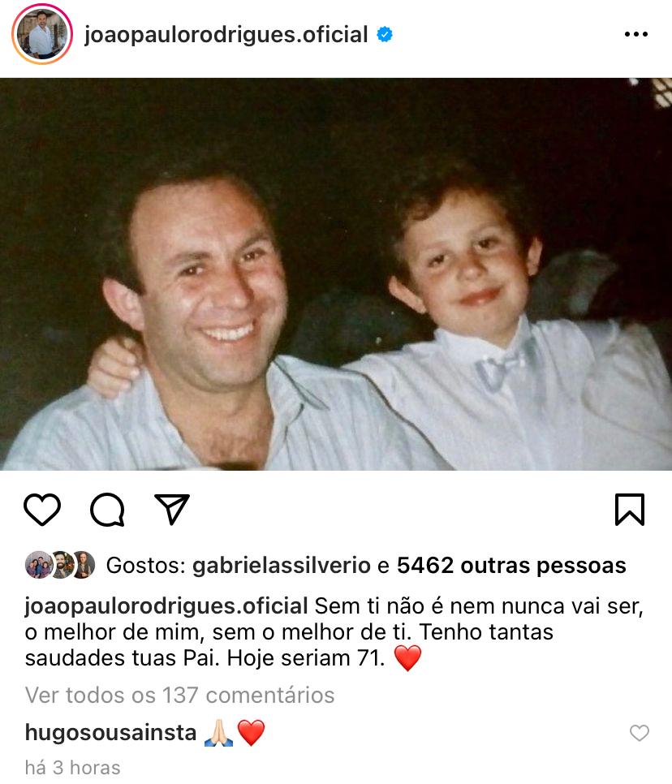Open caption author joaopaulorodrigues.oficial name
The width and height of the screenshot is (672, 784).
tap(166, 606)
